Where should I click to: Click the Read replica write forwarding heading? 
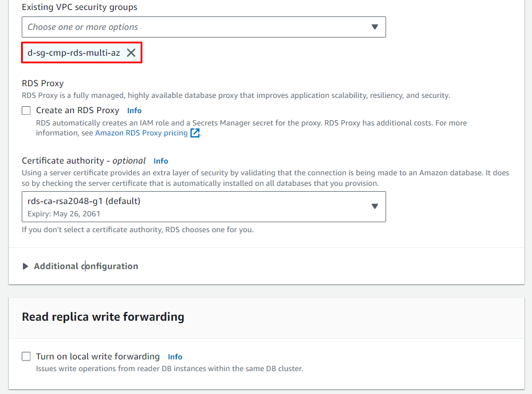coord(103,317)
